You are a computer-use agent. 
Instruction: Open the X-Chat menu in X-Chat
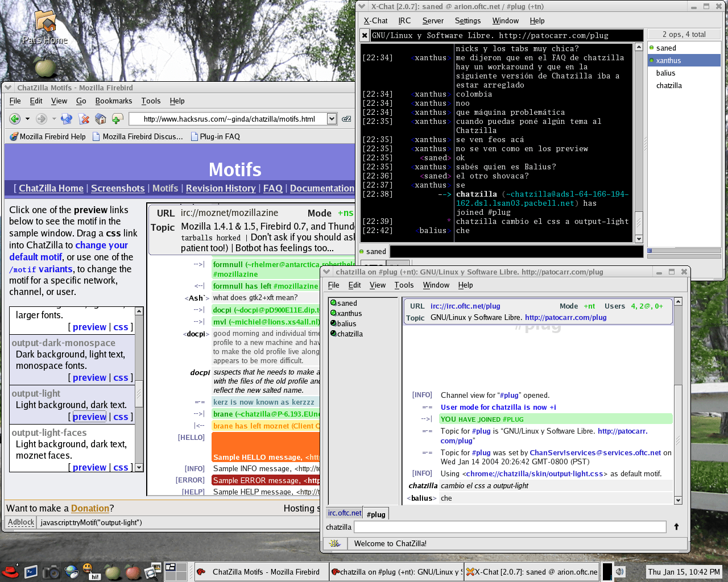pyautogui.click(x=375, y=20)
